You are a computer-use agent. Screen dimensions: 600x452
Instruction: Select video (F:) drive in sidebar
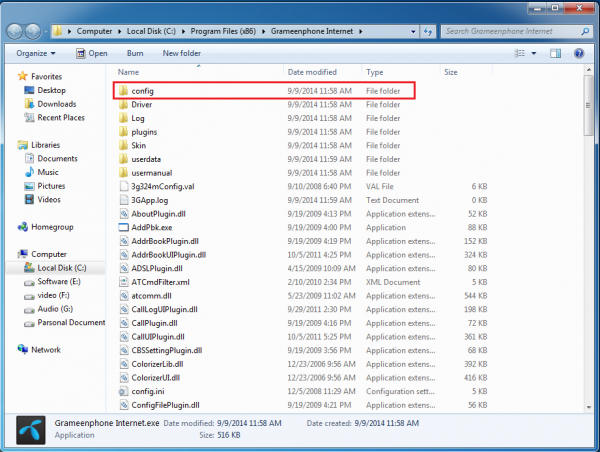(54, 295)
